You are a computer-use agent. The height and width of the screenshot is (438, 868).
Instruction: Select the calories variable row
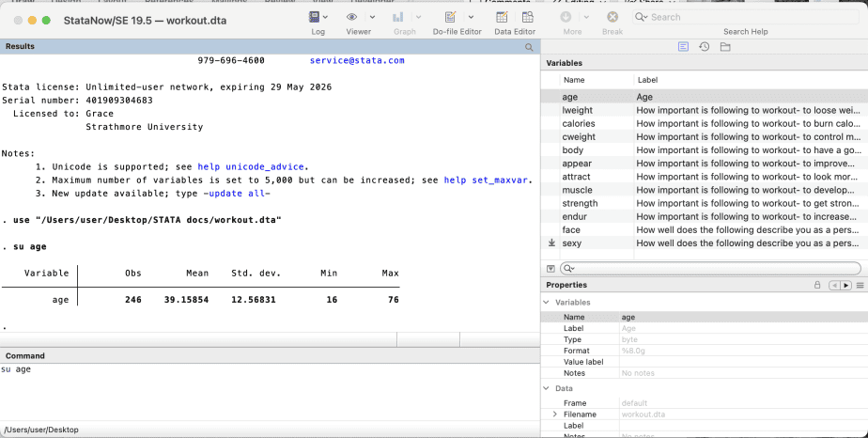[705, 123]
